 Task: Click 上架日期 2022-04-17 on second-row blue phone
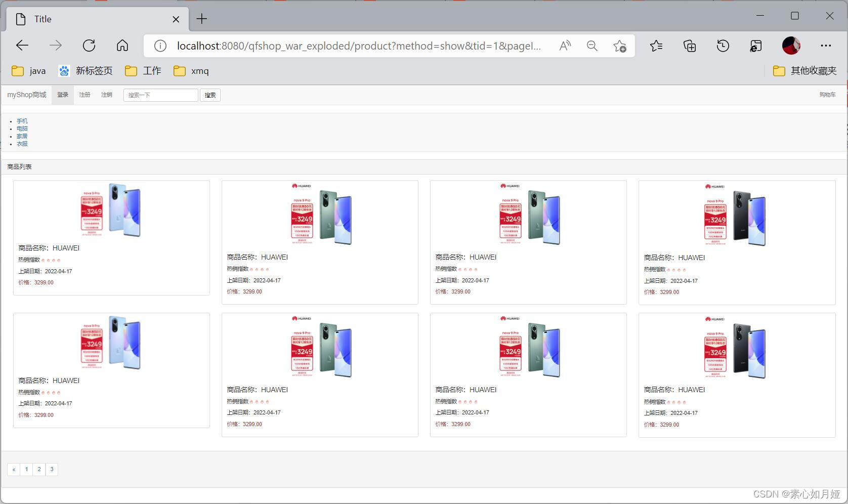click(x=45, y=403)
